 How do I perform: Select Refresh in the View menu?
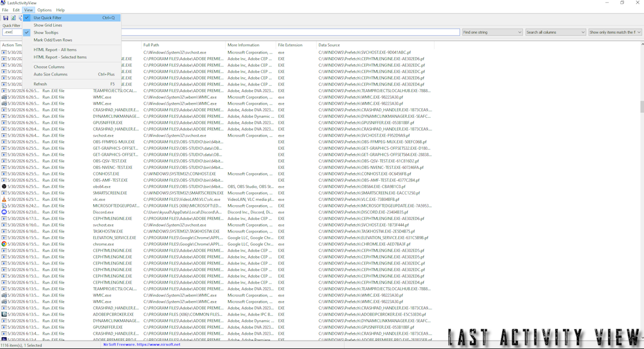71,84
